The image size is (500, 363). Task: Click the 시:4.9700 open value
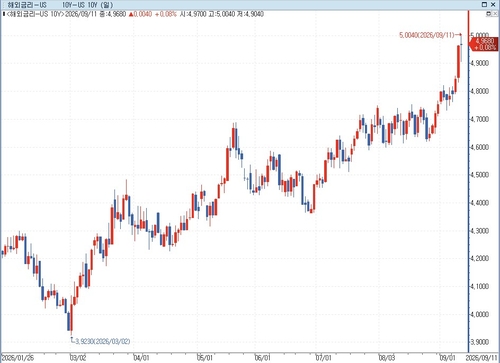click(x=193, y=14)
